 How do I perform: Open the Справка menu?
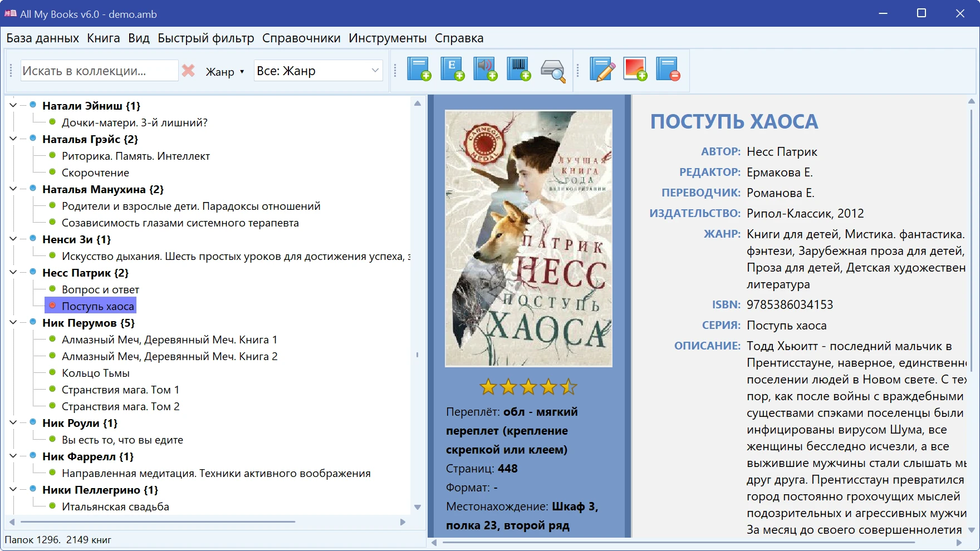coord(459,38)
